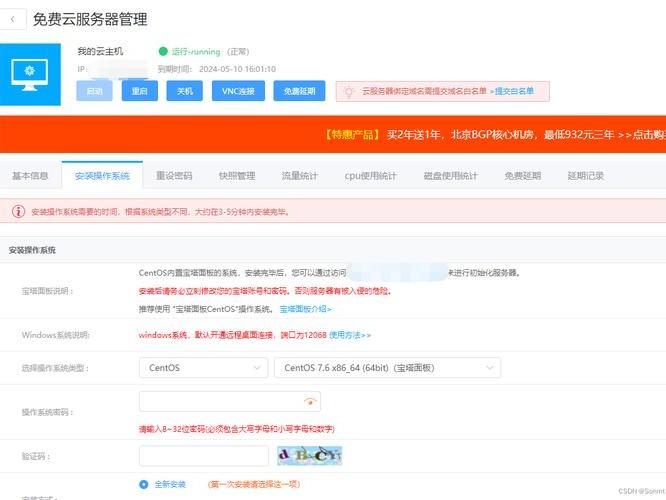Open the 宝塔面板介绍 link
This screenshot has width=666, height=500.
(305, 309)
